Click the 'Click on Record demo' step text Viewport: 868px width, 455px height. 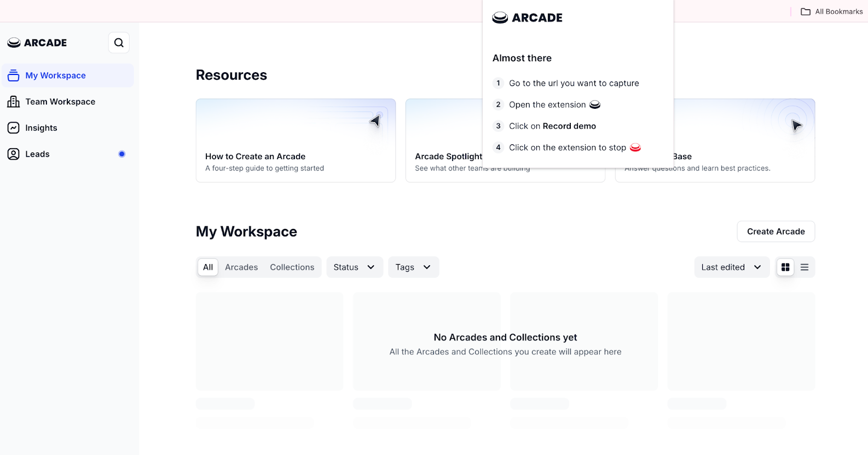click(x=553, y=126)
